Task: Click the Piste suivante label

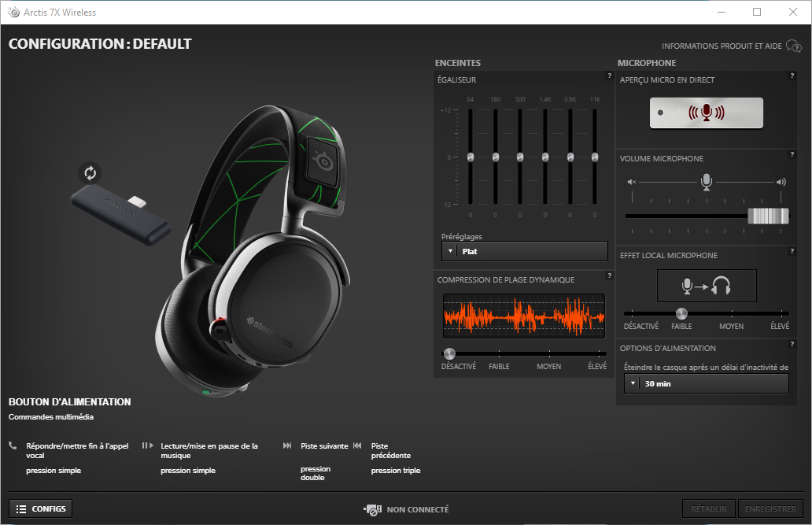Action: (324, 446)
